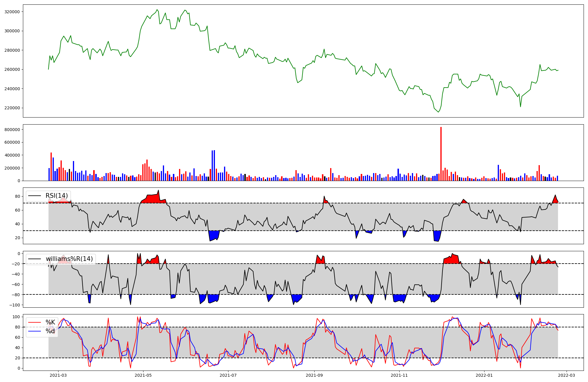
Task: Click the tall twin blue volume bars
Action: [213, 166]
